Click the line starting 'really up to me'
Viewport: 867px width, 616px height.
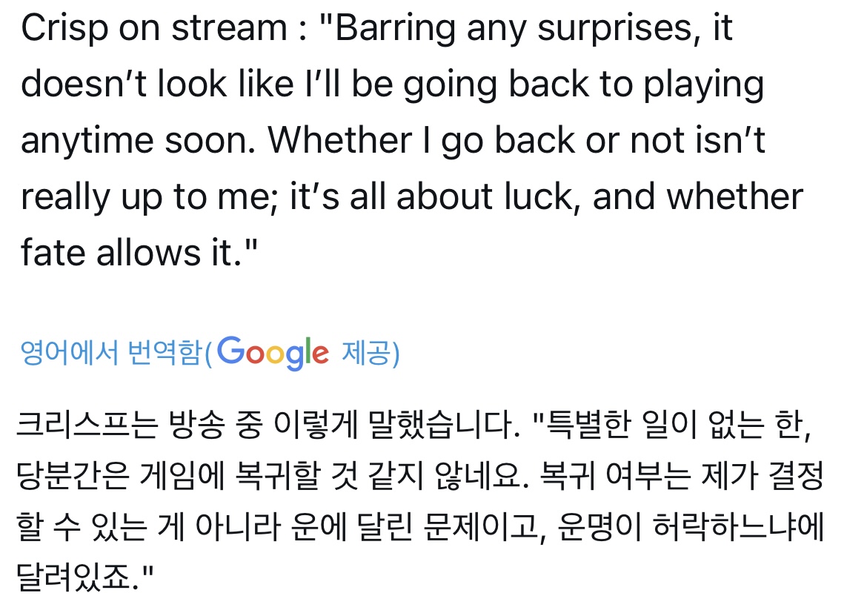[411, 196]
